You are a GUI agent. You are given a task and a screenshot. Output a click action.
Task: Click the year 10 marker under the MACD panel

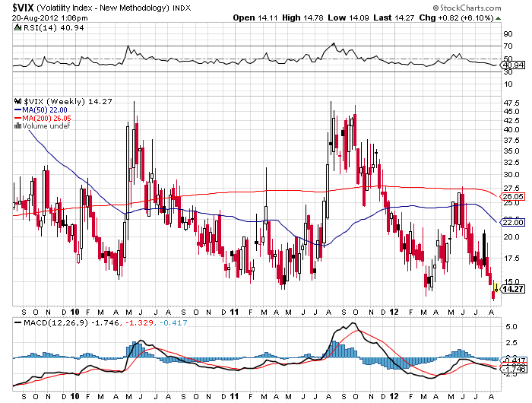click(74, 396)
